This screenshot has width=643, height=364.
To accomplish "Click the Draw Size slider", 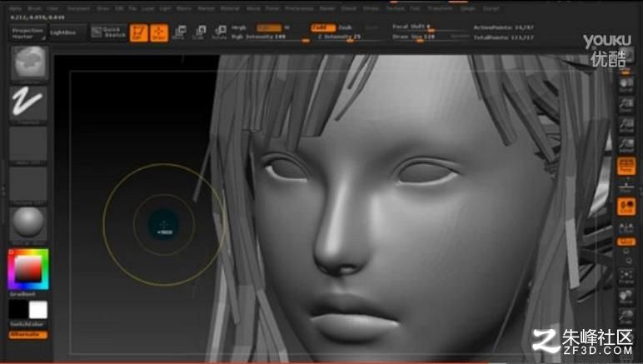I will pos(421,37).
